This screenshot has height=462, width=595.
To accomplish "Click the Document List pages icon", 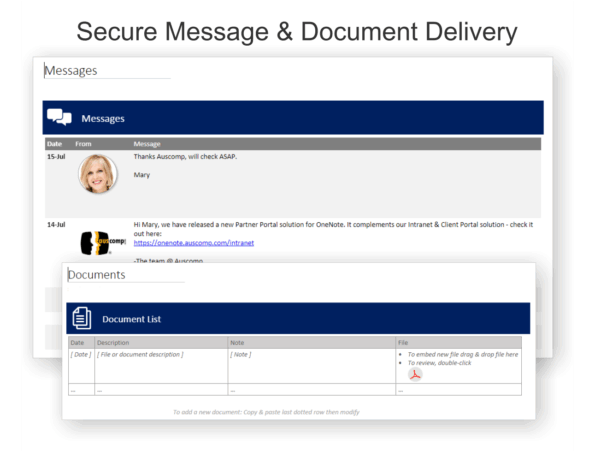I will coord(82,318).
